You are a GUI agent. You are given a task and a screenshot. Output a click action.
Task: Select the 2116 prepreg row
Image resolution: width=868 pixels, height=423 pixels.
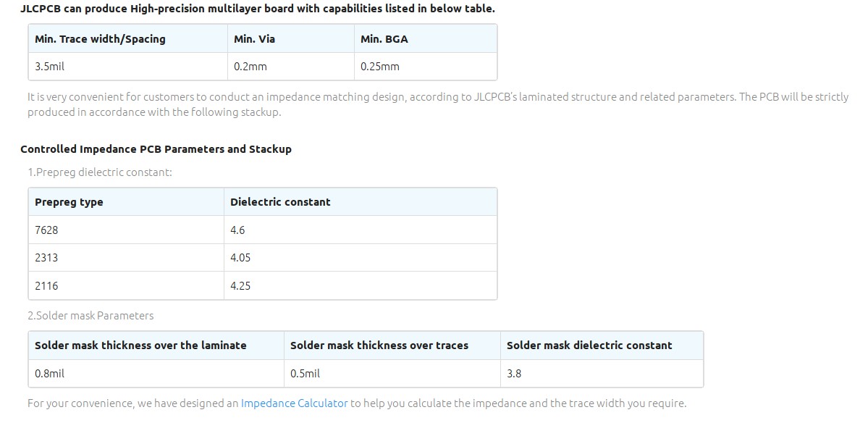(263, 285)
